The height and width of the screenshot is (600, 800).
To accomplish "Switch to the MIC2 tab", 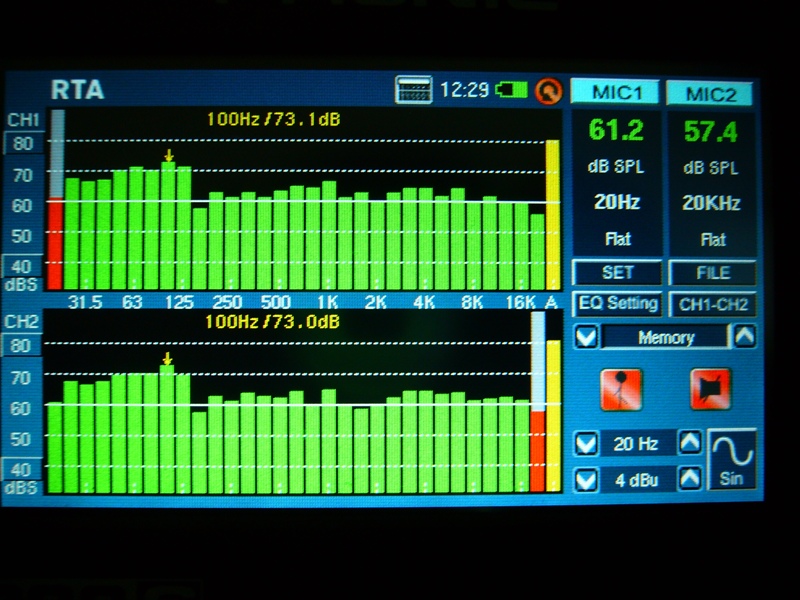I will pos(711,95).
